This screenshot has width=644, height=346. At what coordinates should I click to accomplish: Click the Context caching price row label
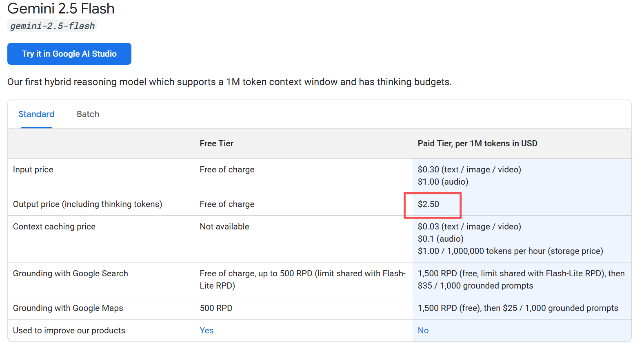[54, 227]
